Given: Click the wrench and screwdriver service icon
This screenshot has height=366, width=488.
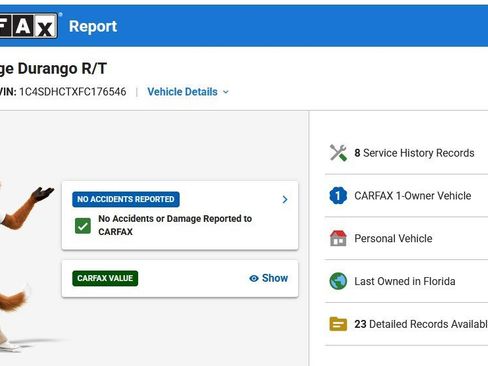Looking at the screenshot, I should tap(338, 153).
